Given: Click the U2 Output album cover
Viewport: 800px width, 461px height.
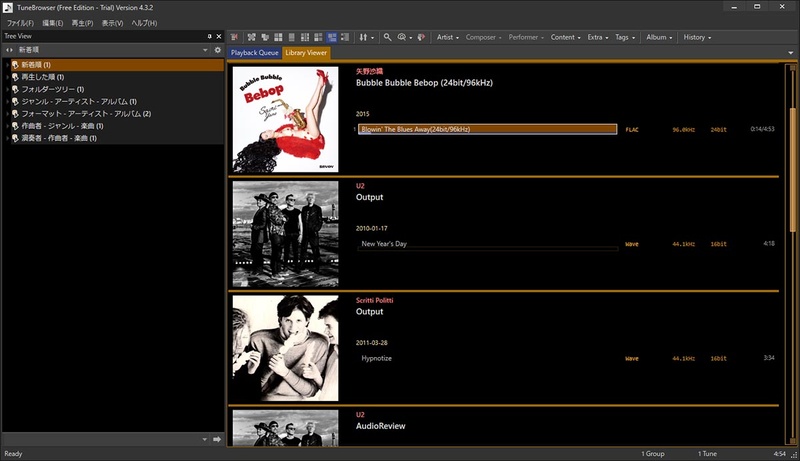Looking at the screenshot, I should click(x=285, y=234).
